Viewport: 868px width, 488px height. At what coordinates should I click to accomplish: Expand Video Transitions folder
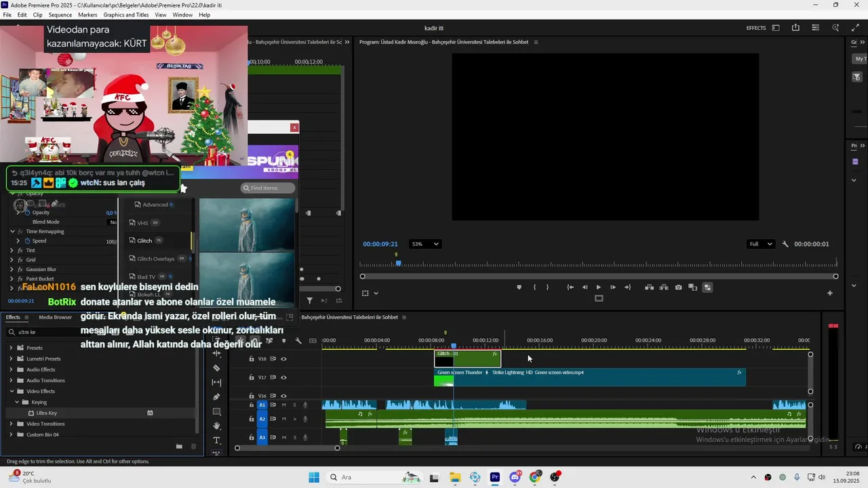[x=12, y=424]
